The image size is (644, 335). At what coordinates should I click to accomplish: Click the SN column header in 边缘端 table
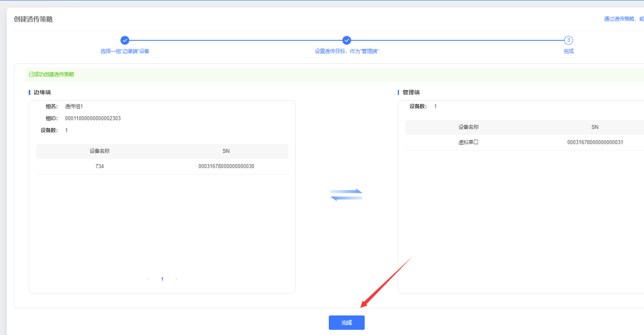point(226,151)
